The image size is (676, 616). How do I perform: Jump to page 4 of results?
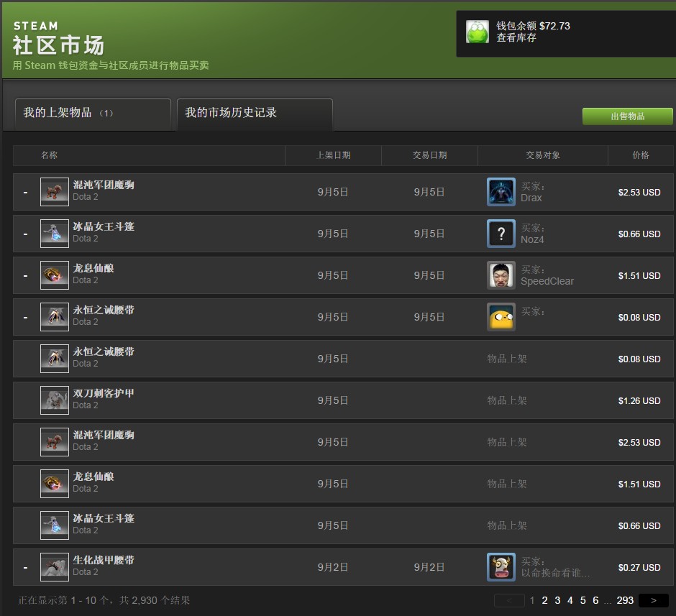click(570, 600)
